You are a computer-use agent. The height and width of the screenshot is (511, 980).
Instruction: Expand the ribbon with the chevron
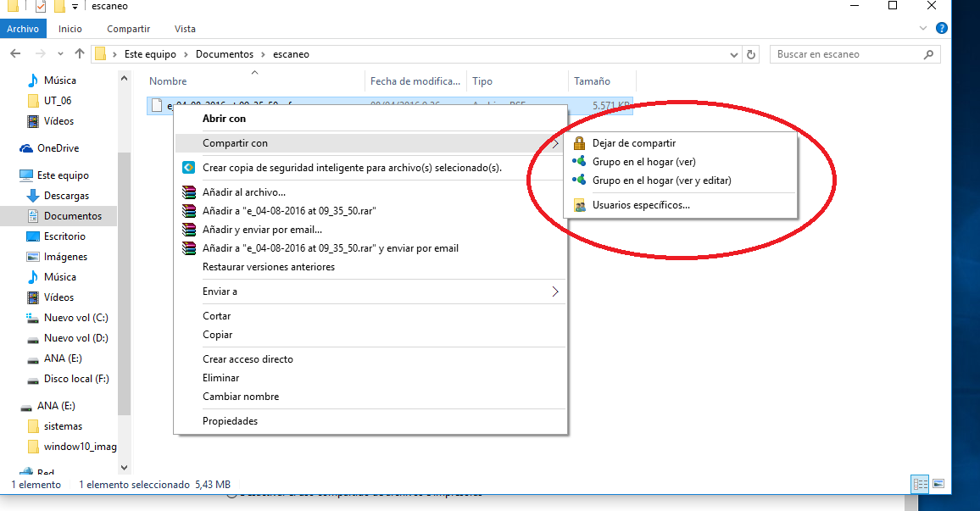click(923, 29)
